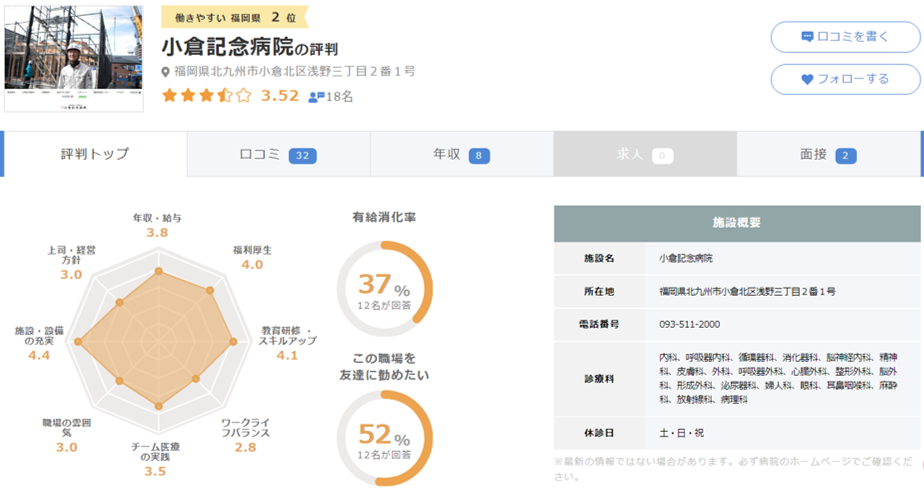Switch to the 年収 tab
The height and width of the screenshot is (488, 924).
coord(462,154)
